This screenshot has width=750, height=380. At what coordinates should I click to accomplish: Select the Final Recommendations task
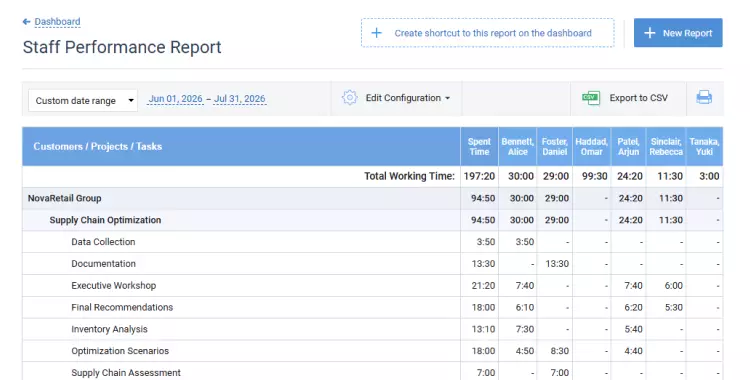[122, 307]
